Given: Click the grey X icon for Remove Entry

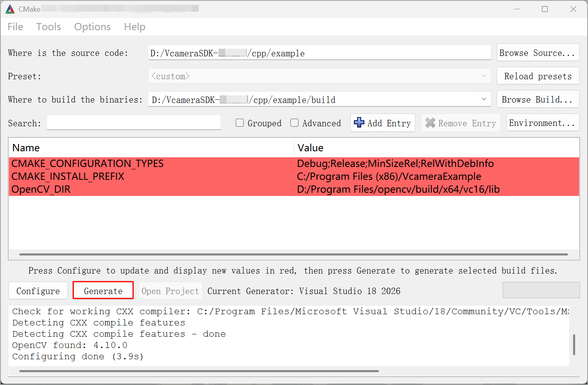Looking at the screenshot, I should pos(430,123).
